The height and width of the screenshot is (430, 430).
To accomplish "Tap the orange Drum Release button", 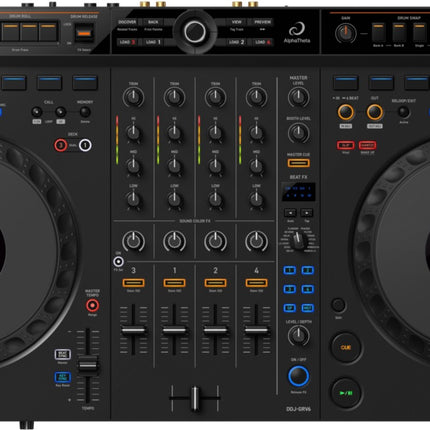I will pyautogui.click(x=84, y=34).
